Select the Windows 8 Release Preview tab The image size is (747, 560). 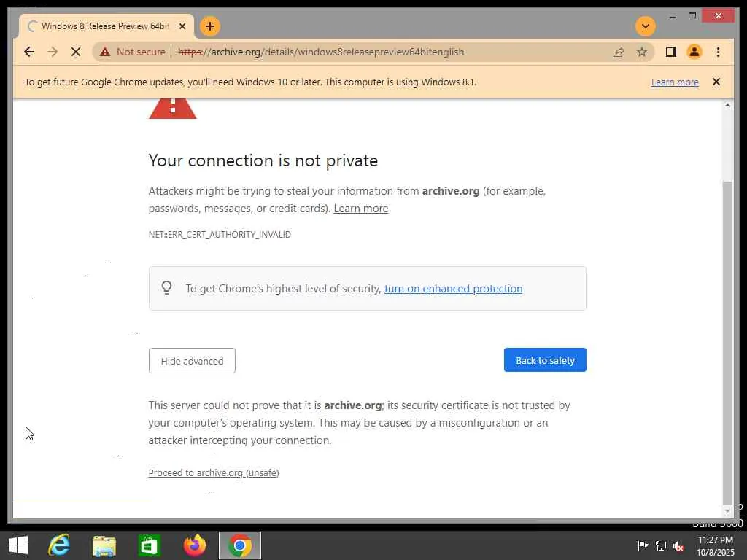click(105, 26)
